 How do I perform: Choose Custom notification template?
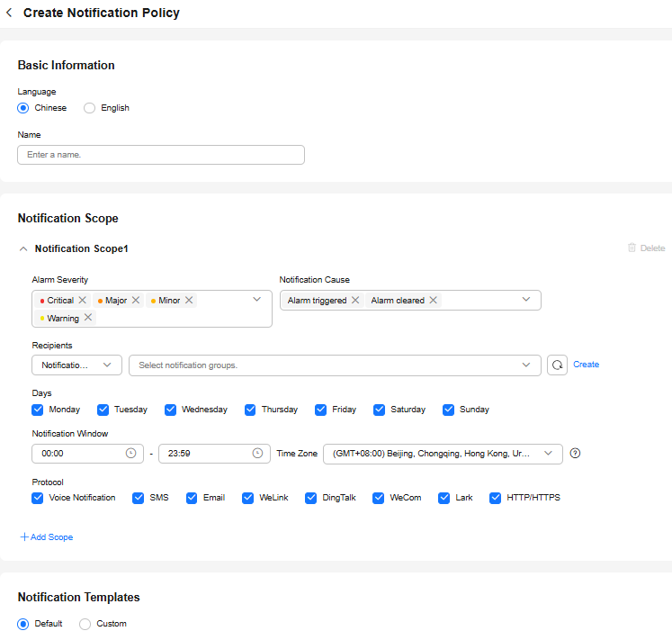pos(85,624)
